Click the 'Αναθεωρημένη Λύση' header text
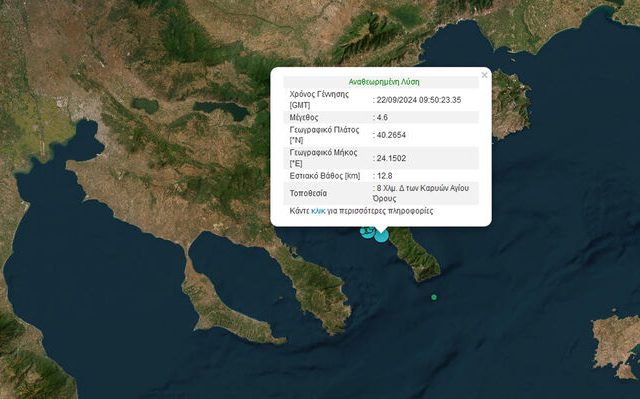Viewport: 640px width, 399px height. click(384, 82)
